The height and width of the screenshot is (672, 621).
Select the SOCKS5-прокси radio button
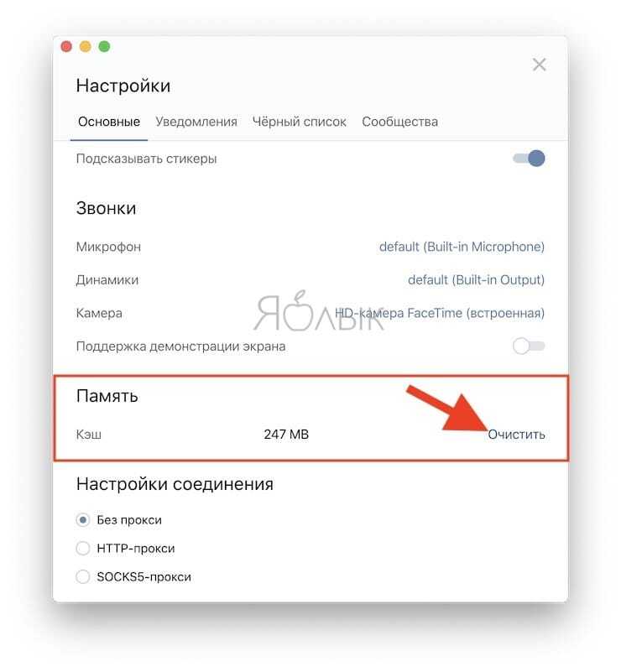click(83, 577)
